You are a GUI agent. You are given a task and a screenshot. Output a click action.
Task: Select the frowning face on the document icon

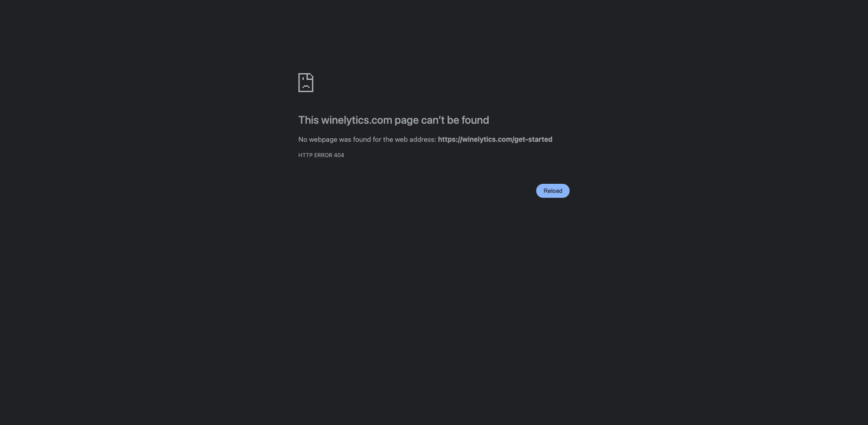point(306,83)
